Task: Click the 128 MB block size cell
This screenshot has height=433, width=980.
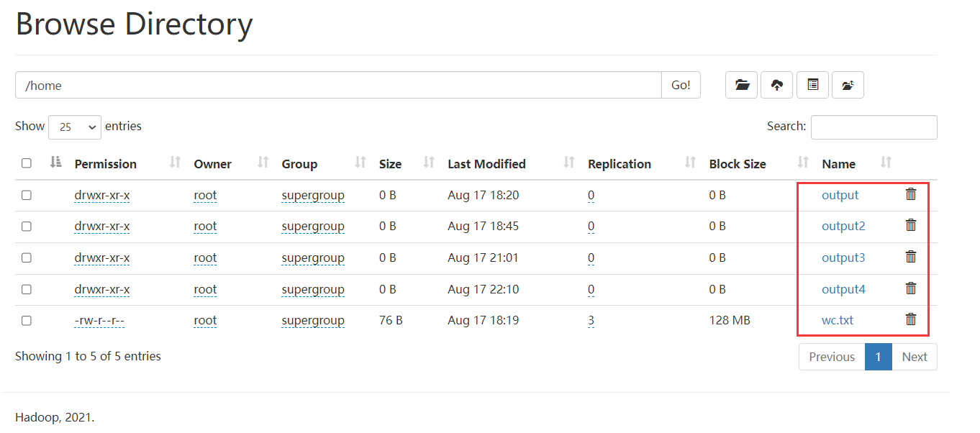Action: (730, 320)
